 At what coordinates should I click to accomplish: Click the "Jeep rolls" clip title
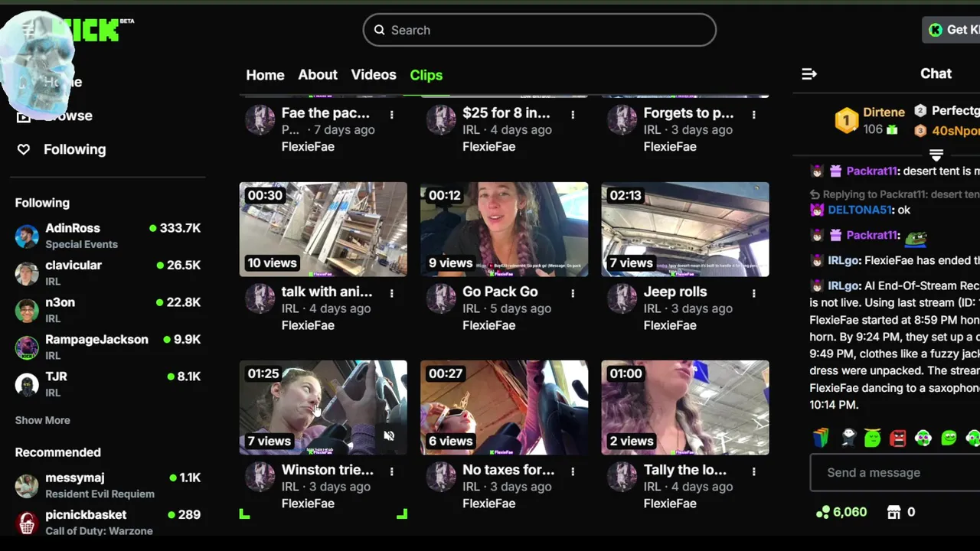tap(675, 292)
